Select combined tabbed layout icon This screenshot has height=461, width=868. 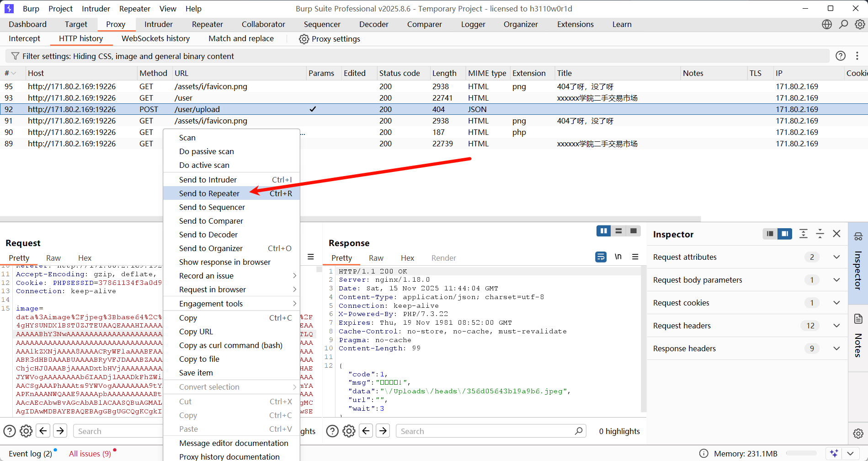[x=634, y=231]
